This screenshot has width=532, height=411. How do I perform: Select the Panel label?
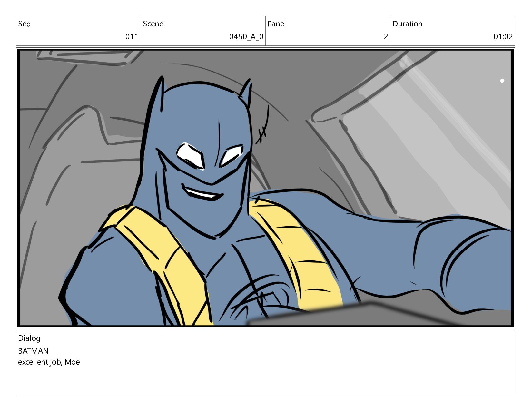[x=277, y=24]
